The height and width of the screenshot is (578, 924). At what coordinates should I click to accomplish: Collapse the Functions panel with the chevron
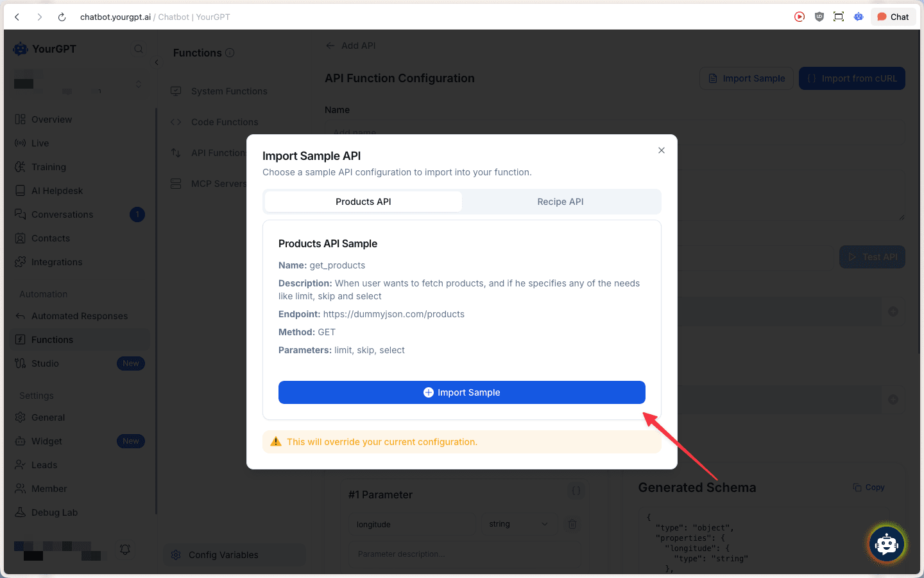157,62
